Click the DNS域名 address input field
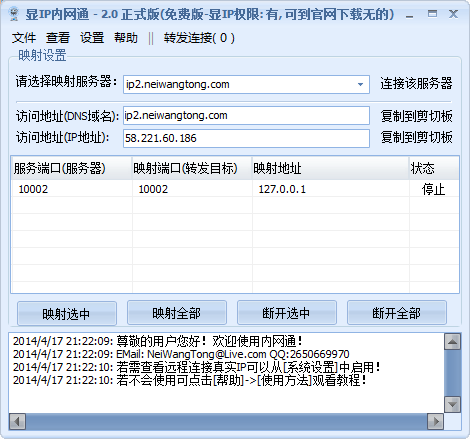The height and width of the screenshot is (439, 470). click(x=246, y=115)
